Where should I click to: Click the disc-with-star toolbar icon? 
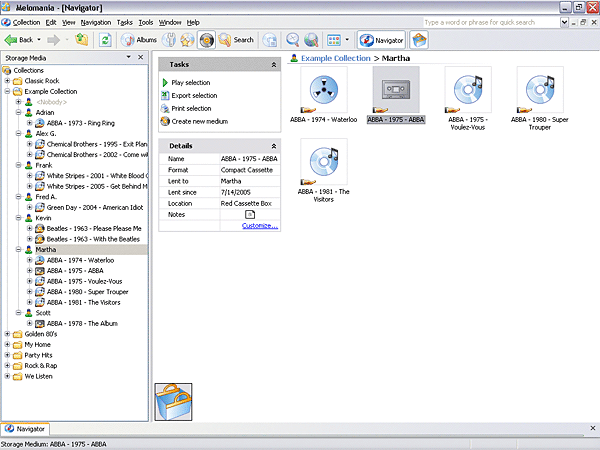[x=187, y=40]
